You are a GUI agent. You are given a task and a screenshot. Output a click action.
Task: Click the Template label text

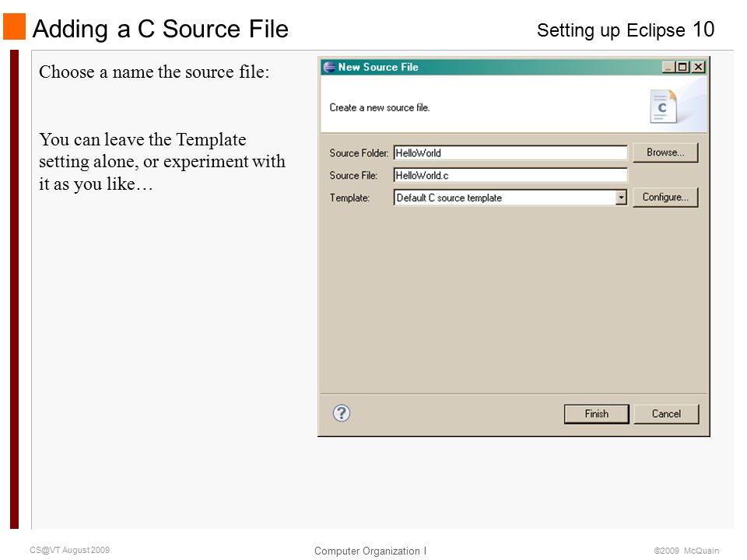(349, 198)
